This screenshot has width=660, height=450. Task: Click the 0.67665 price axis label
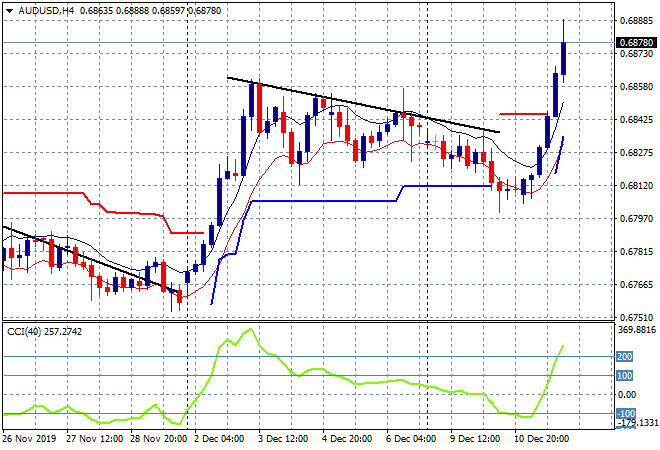coord(636,285)
